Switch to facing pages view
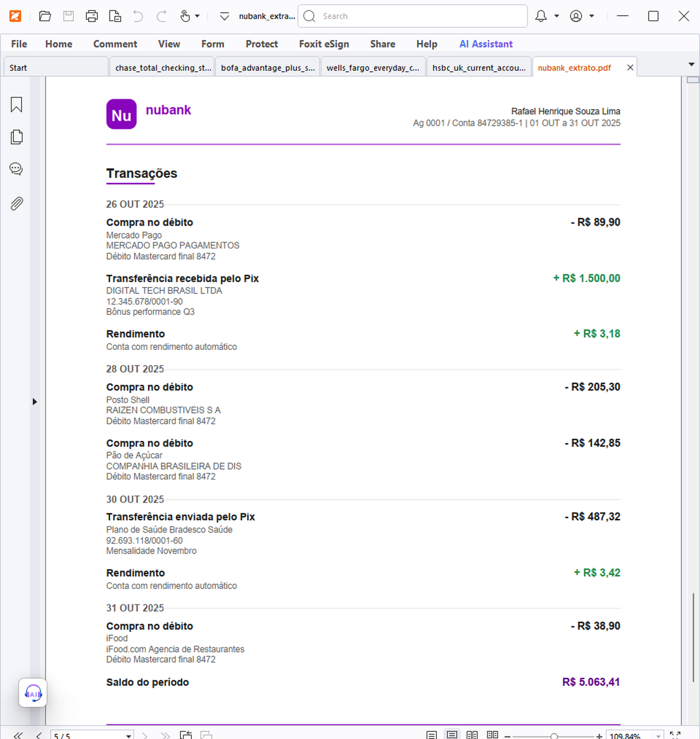This screenshot has width=700, height=739. [x=473, y=735]
